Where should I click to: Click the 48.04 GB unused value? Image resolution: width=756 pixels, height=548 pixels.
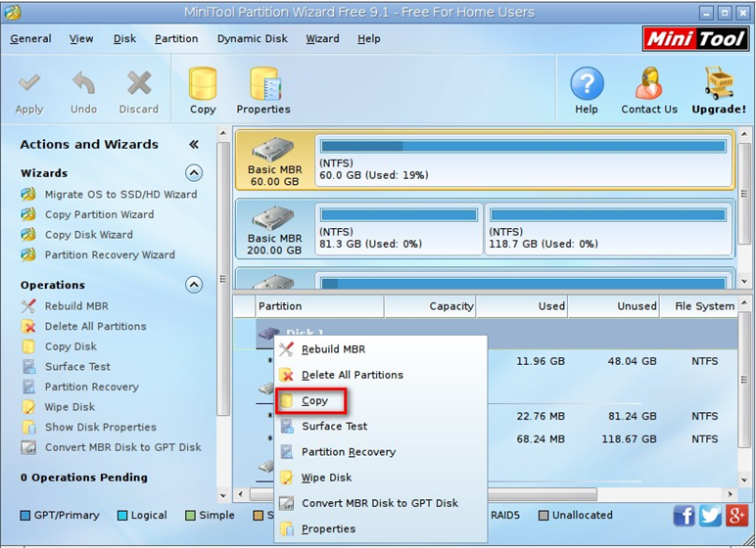point(632,361)
